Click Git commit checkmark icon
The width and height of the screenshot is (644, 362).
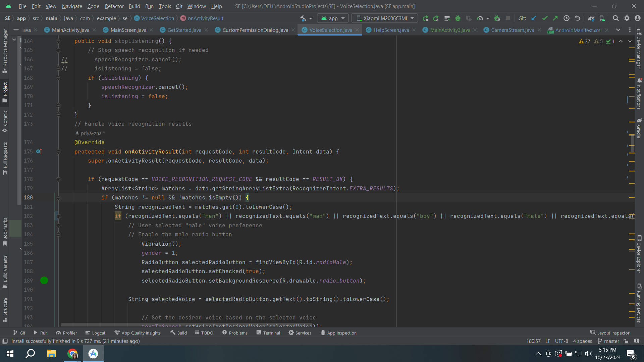(545, 18)
